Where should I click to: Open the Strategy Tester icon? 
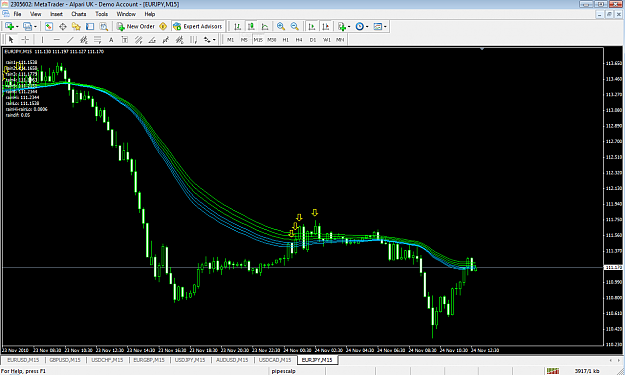click(104, 26)
